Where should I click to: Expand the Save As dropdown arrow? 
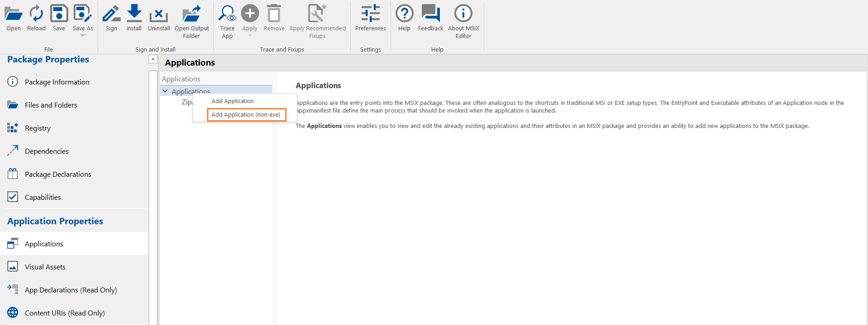click(x=83, y=35)
